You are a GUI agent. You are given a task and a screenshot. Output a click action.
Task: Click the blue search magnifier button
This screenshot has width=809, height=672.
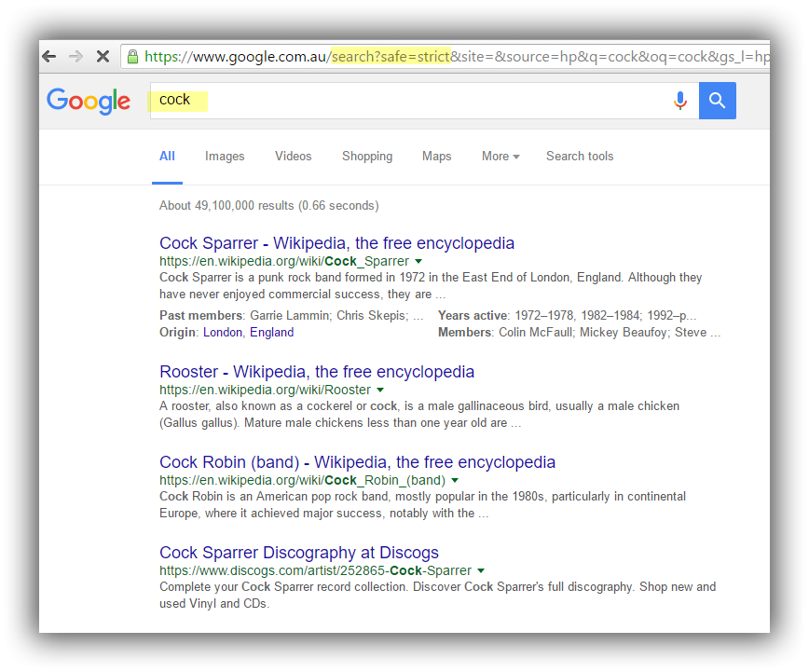click(x=717, y=100)
